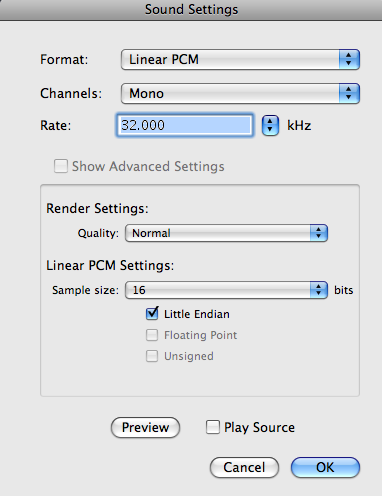Click the Little Endian label text
The width and height of the screenshot is (382, 496).
(197, 314)
